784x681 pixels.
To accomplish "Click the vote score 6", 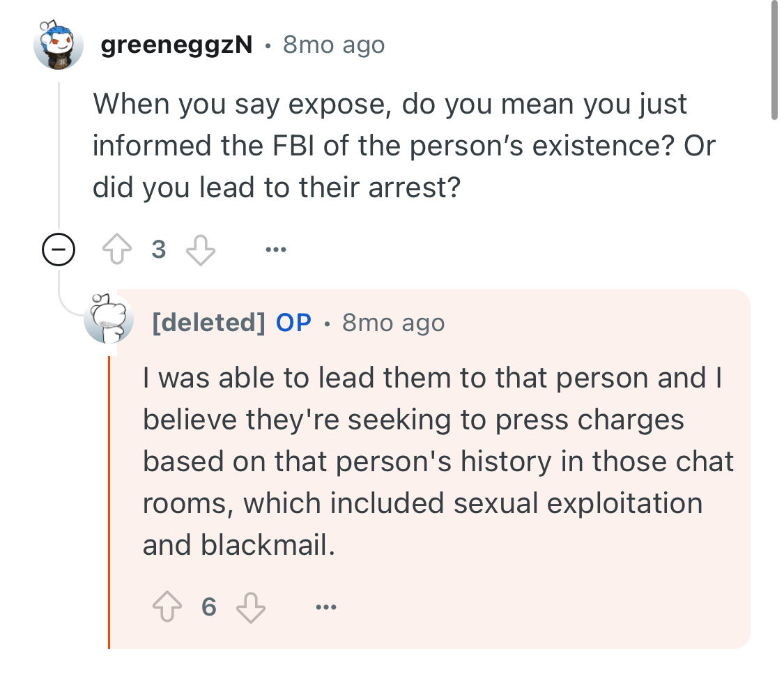I will click(209, 607).
